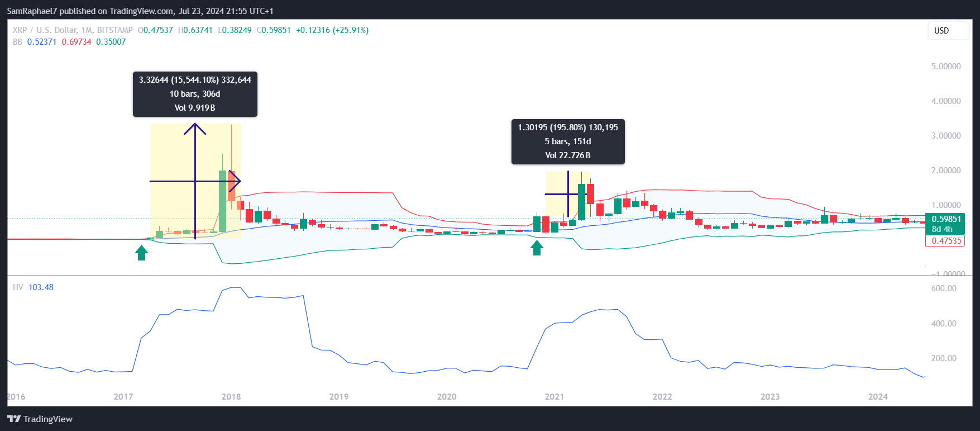Viewport: 980px width, 431px height.
Task: Click the 400.00 HV axis label
Action: (x=944, y=324)
